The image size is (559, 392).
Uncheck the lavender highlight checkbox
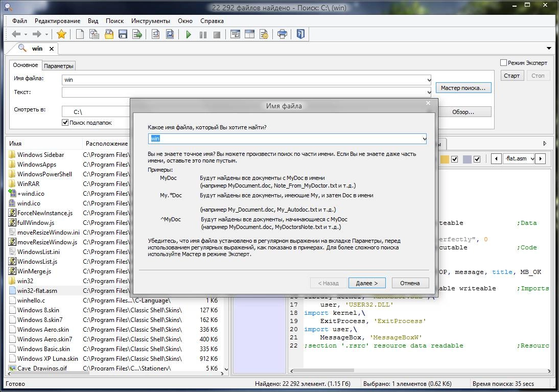[477, 159]
